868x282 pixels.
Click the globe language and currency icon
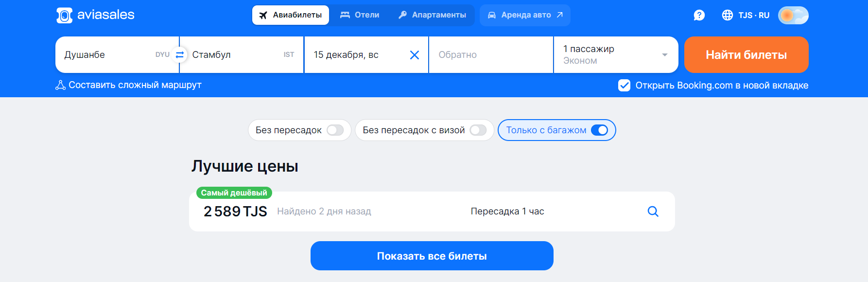727,15
